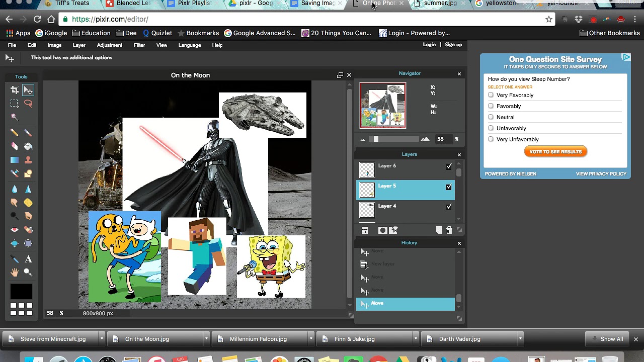Open the Adjustment menu

(x=109, y=45)
